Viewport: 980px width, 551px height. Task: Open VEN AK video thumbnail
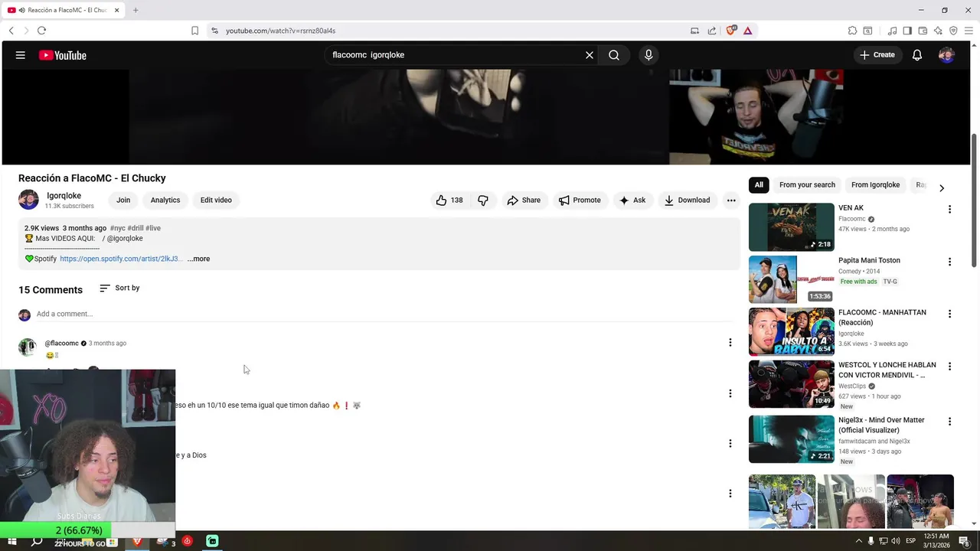pos(792,227)
